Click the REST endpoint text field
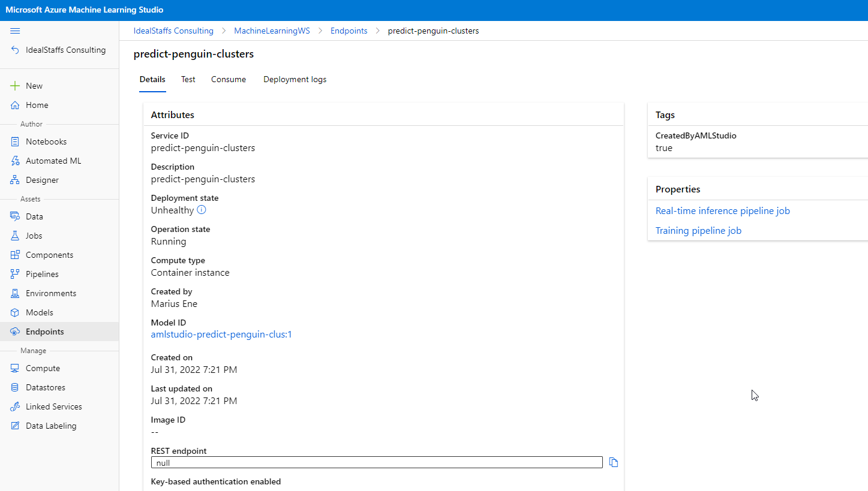 click(377, 462)
